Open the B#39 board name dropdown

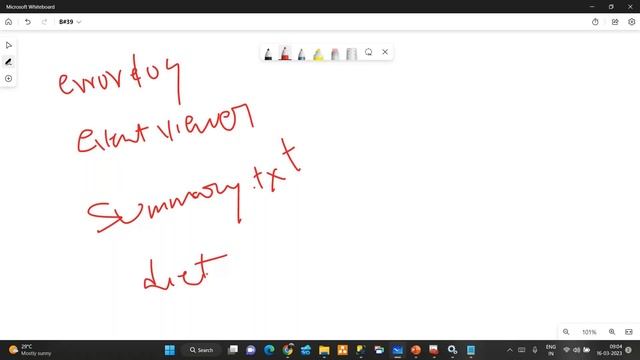click(x=70, y=22)
